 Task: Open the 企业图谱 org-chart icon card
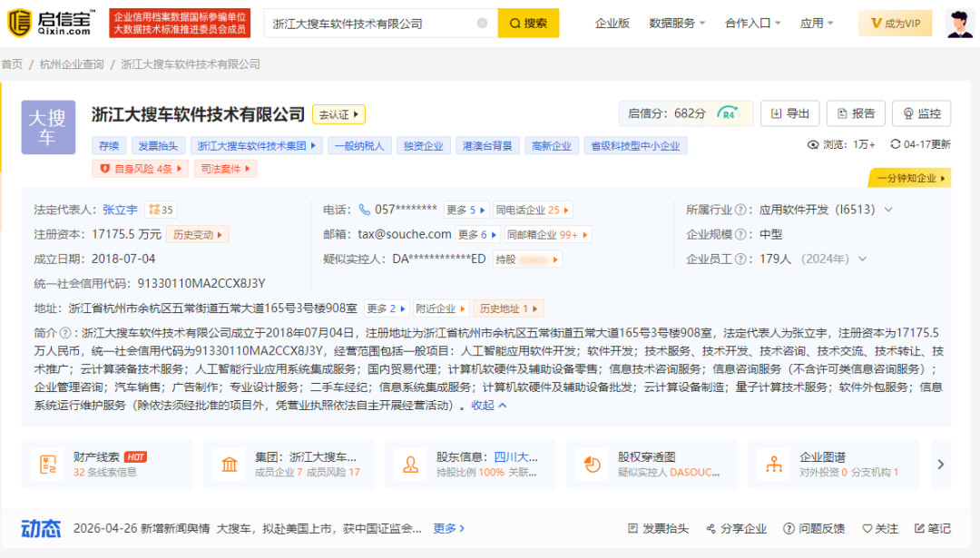pos(774,465)
